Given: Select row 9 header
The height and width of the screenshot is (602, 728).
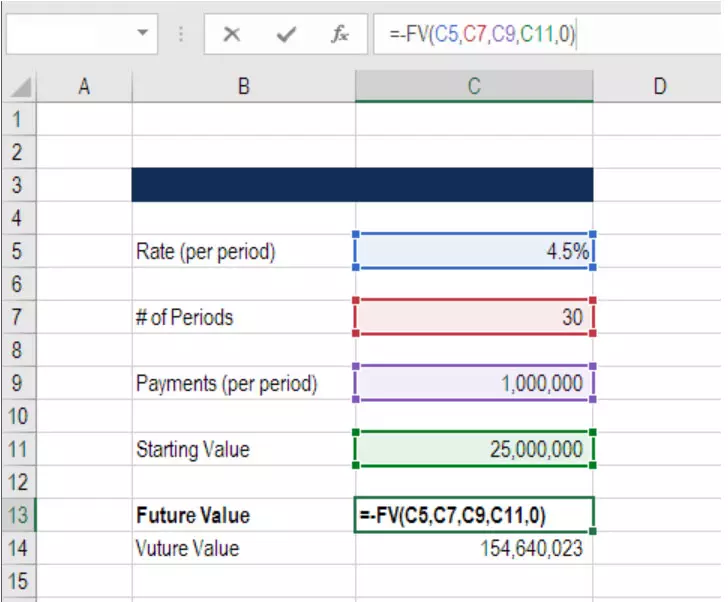Looking at the screenshot, I should point(19,383).
